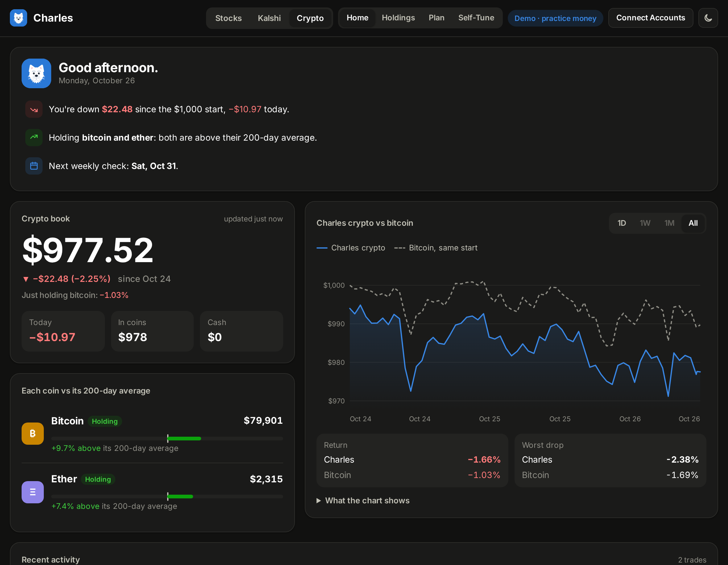Click the 'Cash $0' card

point(241,331)
